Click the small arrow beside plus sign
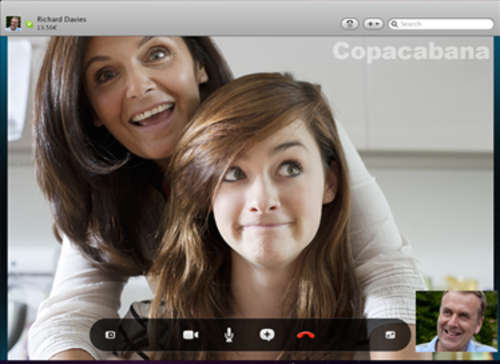Viewport: 500px width, 364px height. (x=378, y=24)
